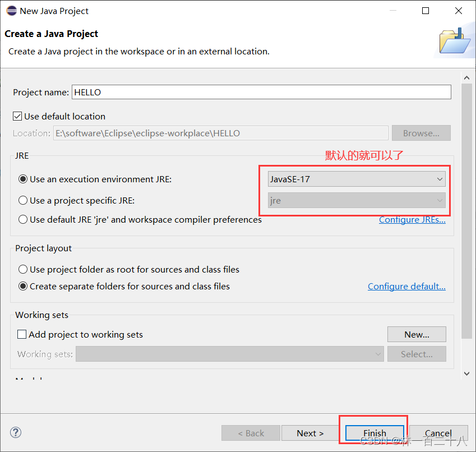Maximize the New Java Project window
The image size is (476, 452).
426,11
